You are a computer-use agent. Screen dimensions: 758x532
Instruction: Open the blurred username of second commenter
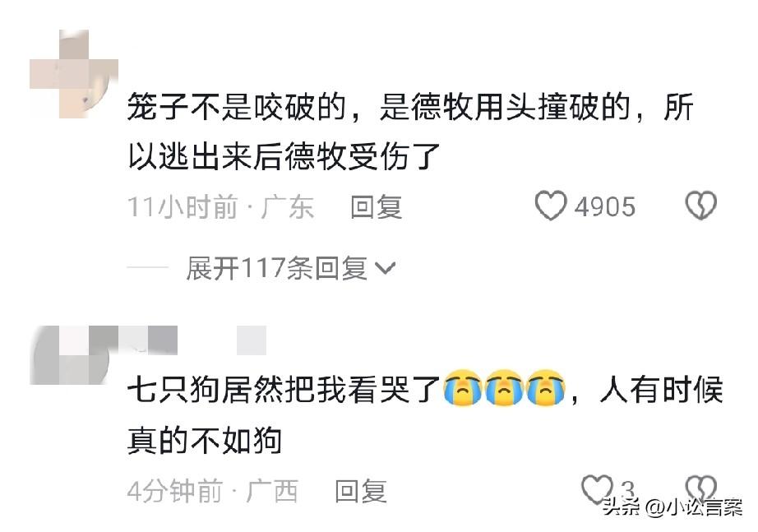pos(193,340)
